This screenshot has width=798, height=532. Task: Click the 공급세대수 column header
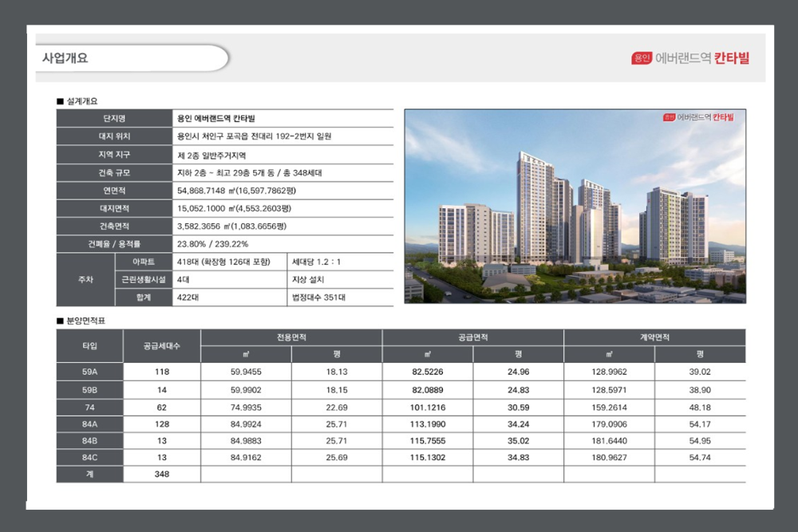tap(162, 346)
